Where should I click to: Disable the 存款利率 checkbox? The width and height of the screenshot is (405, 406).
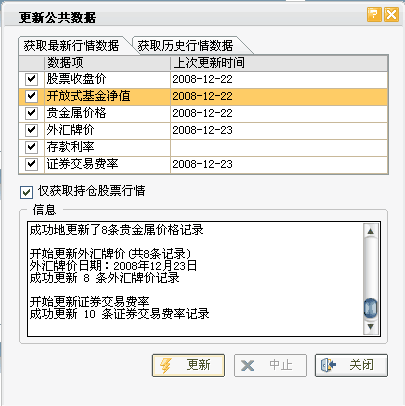pos(31,147)
